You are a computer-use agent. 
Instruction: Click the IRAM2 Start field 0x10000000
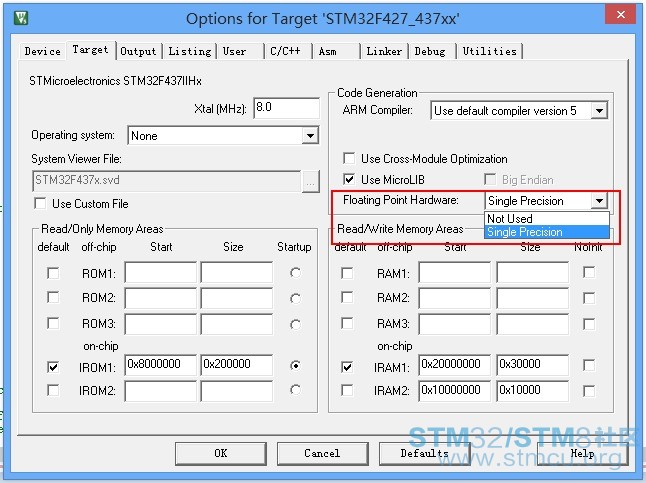[455, 391]
